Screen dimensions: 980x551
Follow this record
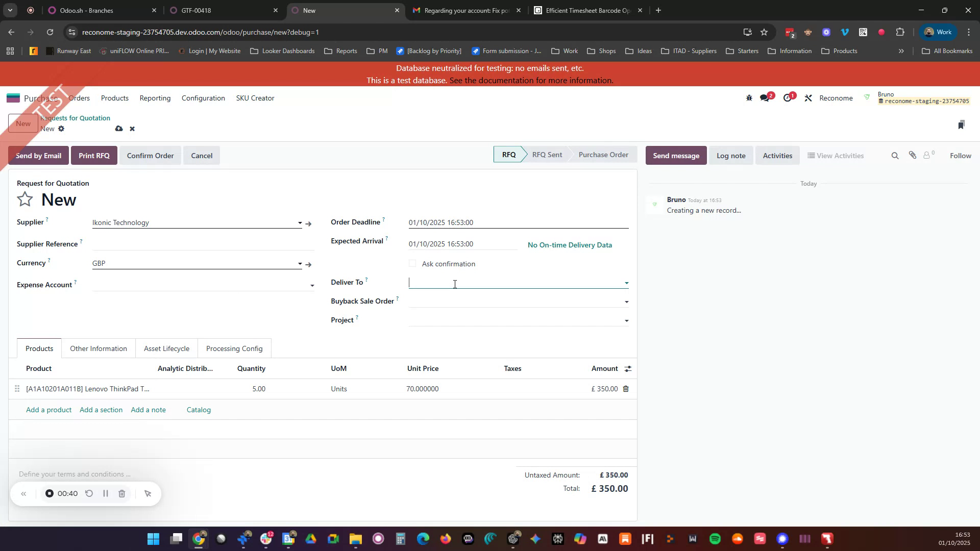[x=960, y=155]
